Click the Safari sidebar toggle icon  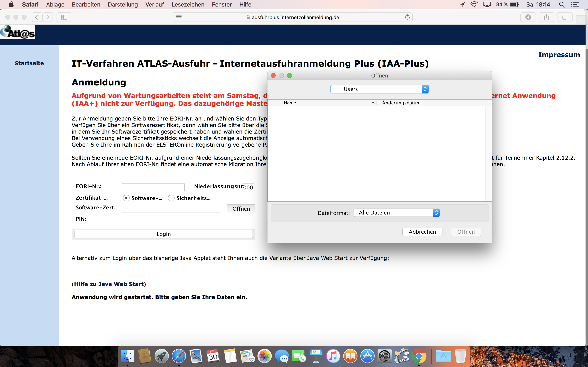click(x=64, y=17)
